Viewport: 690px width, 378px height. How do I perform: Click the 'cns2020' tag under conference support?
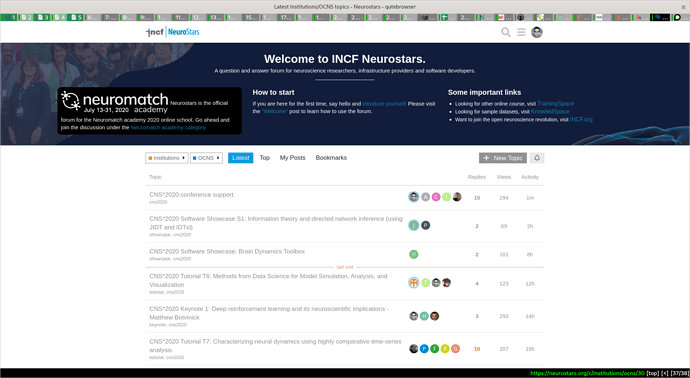[158, 202]
